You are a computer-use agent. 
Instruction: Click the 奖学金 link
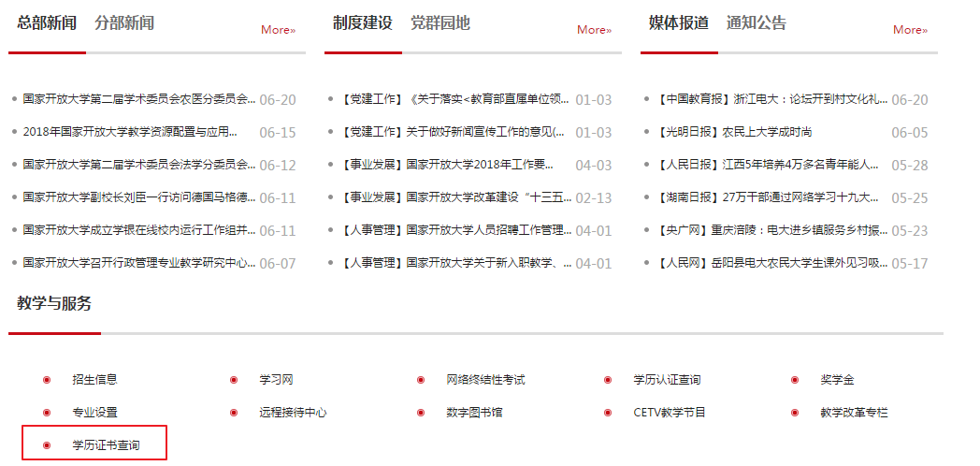click(837, 380)
